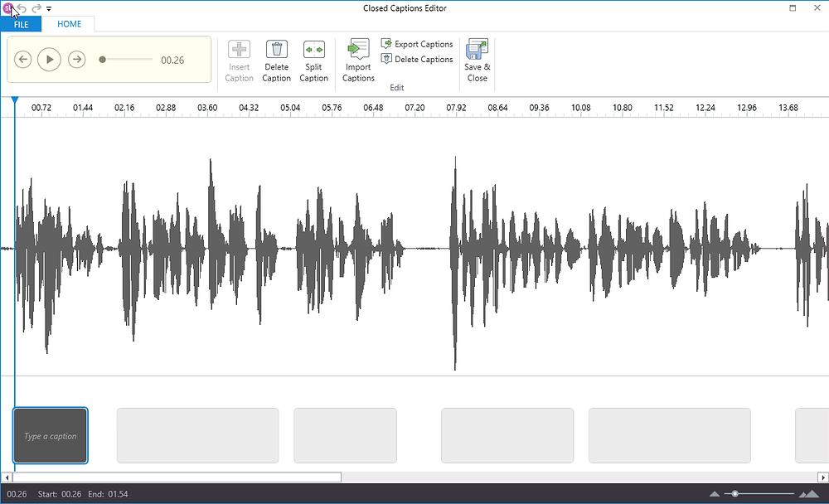The height and width of the screenshot is (504, 829).
Task: Import captions from a file
Action: click(358, 61)
